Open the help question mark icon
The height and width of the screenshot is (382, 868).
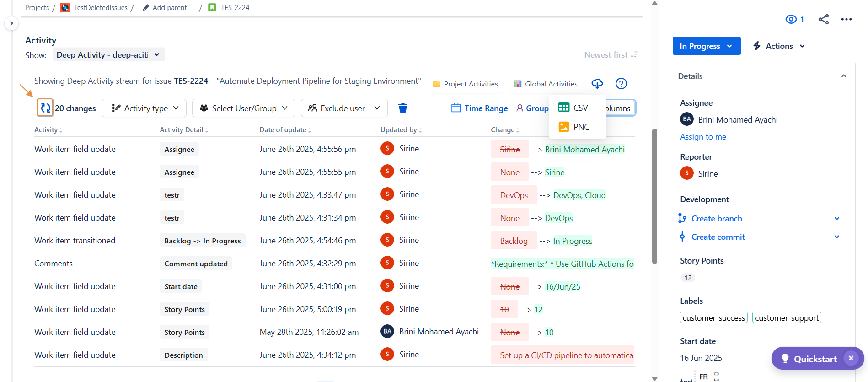point(621,84)
